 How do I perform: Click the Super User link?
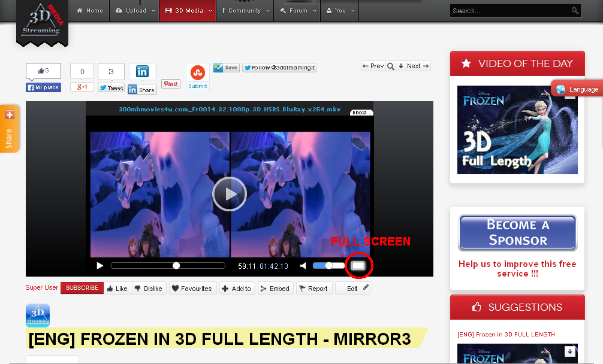coord(41,287)
